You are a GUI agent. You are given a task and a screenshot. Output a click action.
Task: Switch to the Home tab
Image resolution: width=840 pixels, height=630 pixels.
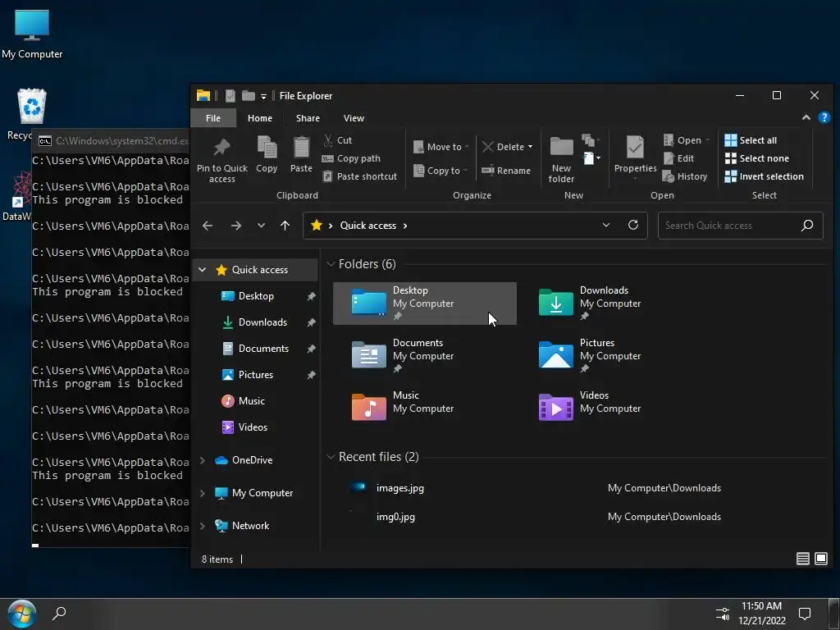[x=260, y=118]
